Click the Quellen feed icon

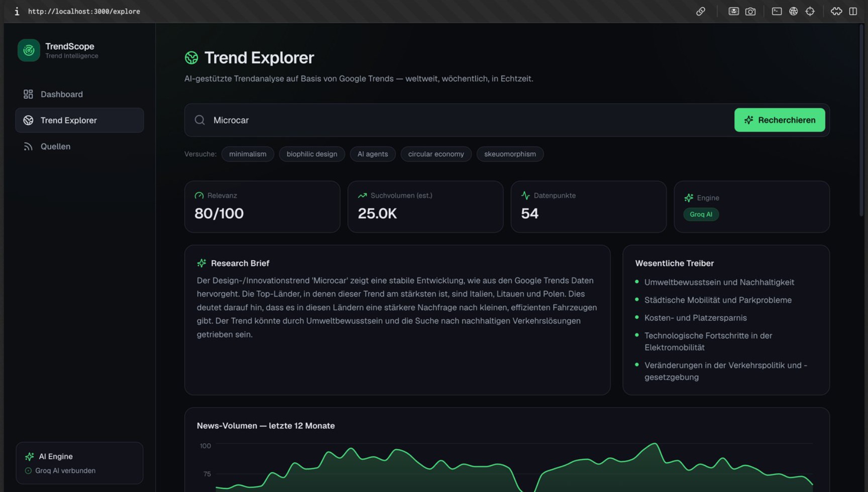click(x=28, y=147)
